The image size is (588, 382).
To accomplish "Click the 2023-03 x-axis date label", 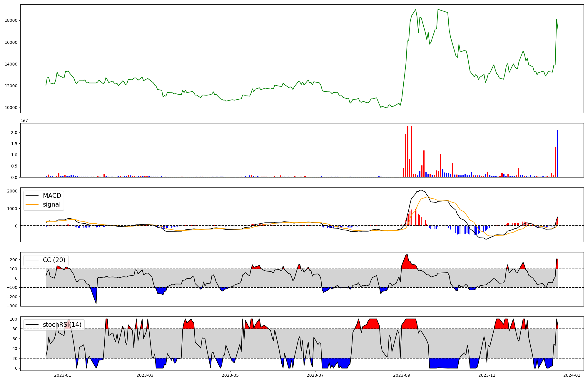I will point(145,375).
